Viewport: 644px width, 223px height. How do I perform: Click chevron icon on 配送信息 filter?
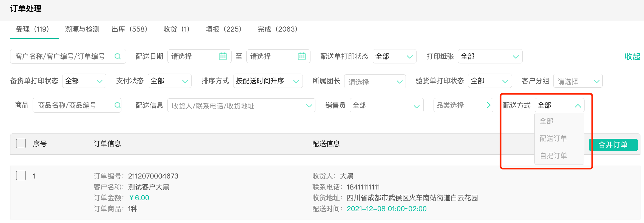pyautogui.click(x=309, y=106)
